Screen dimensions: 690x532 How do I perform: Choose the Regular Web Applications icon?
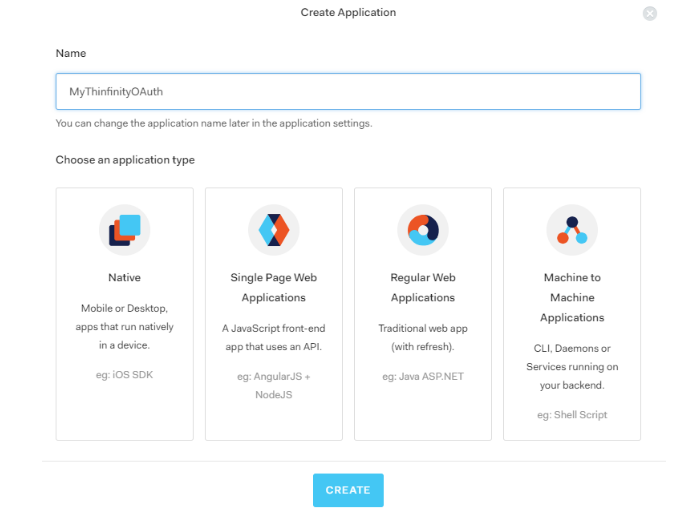423,230
